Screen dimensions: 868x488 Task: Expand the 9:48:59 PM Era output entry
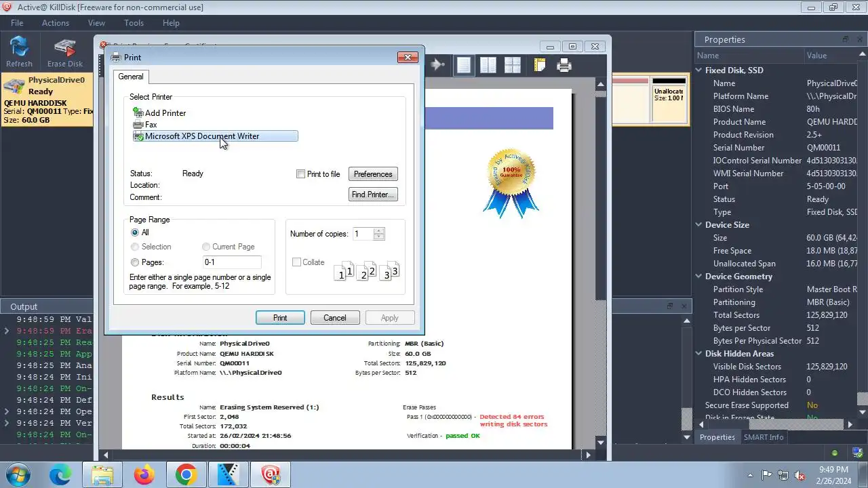(x=7, y=331)
